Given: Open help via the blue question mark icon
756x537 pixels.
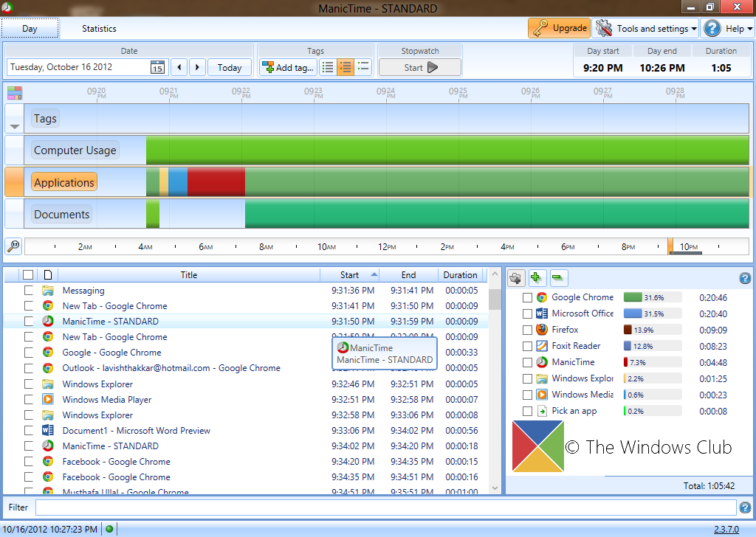Looking at the screenshot, I should (x=711, y=28).
